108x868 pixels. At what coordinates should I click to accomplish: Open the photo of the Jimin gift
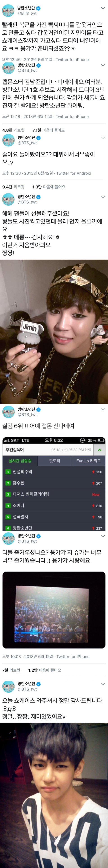pyautogui.click(x=54, y=332)
